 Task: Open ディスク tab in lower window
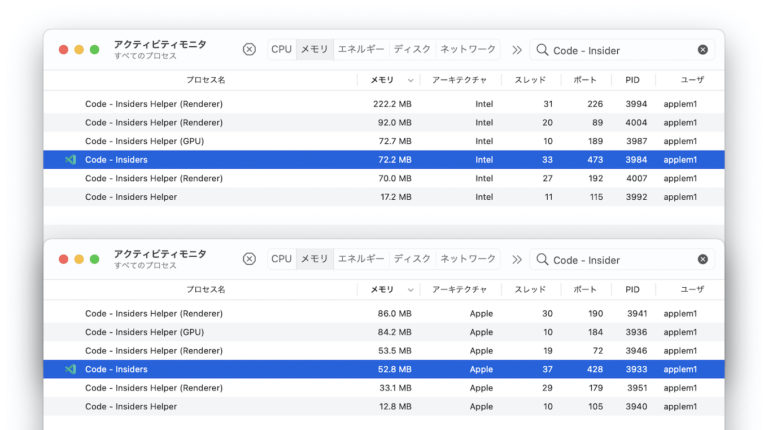[412, 259]
